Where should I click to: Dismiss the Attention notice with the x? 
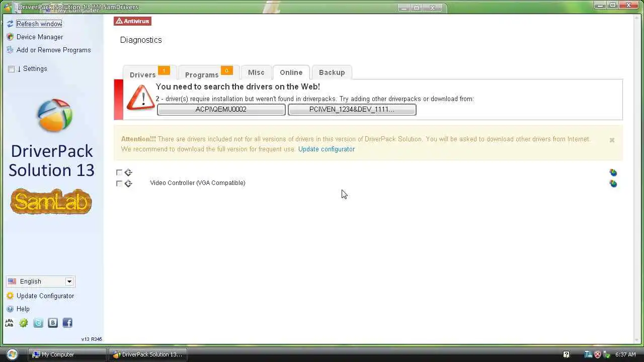(x=612, y=140)
